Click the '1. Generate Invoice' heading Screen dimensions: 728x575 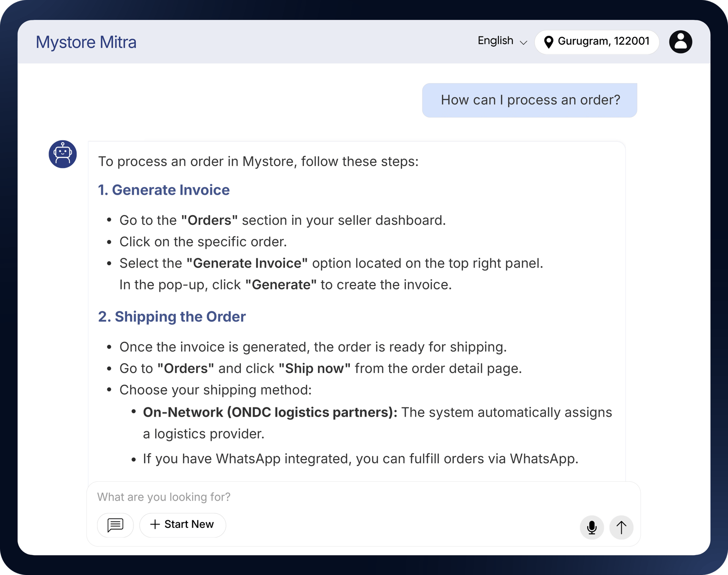(164, 190)
